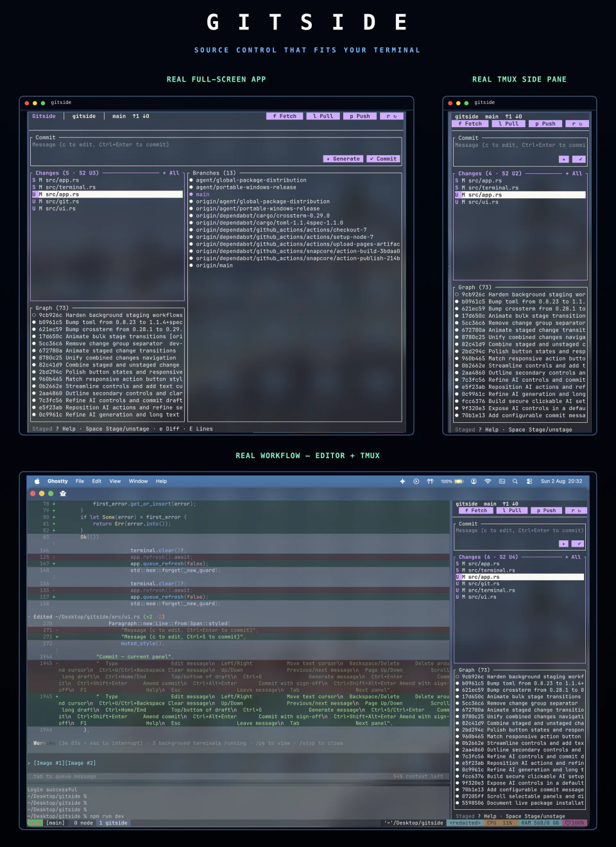Open the Help menu in menu bar
The height and width of the screenshot is (847, 616).
pos(161,481)
